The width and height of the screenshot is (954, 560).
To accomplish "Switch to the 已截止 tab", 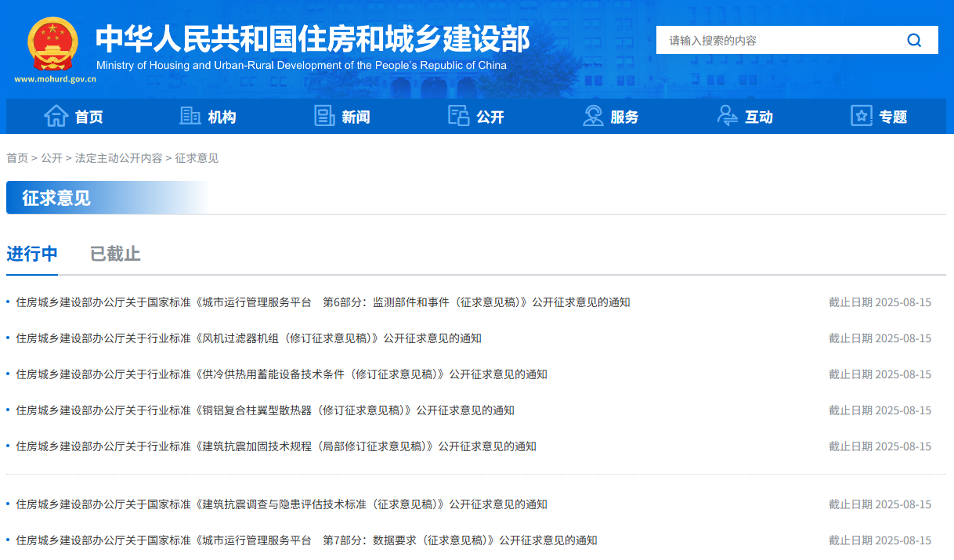I will [x=115, y=254].
